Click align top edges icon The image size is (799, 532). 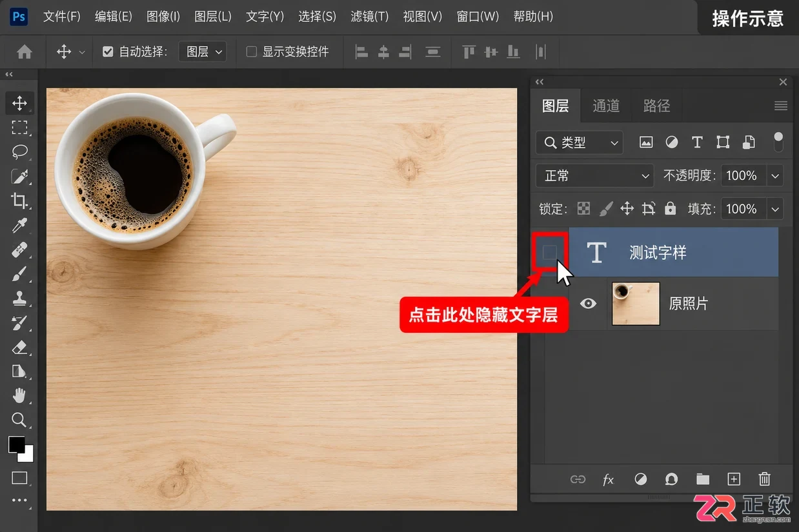[469, 52]
